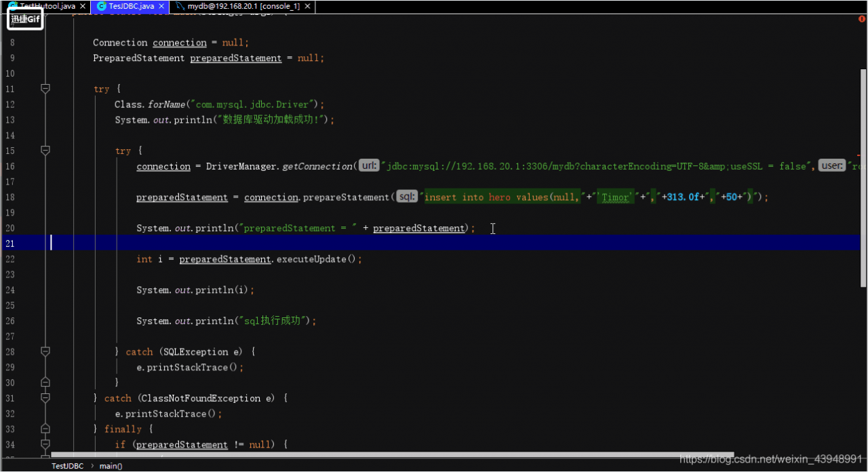
Task: Click the fold end marker at line 30
Action: 45,382
